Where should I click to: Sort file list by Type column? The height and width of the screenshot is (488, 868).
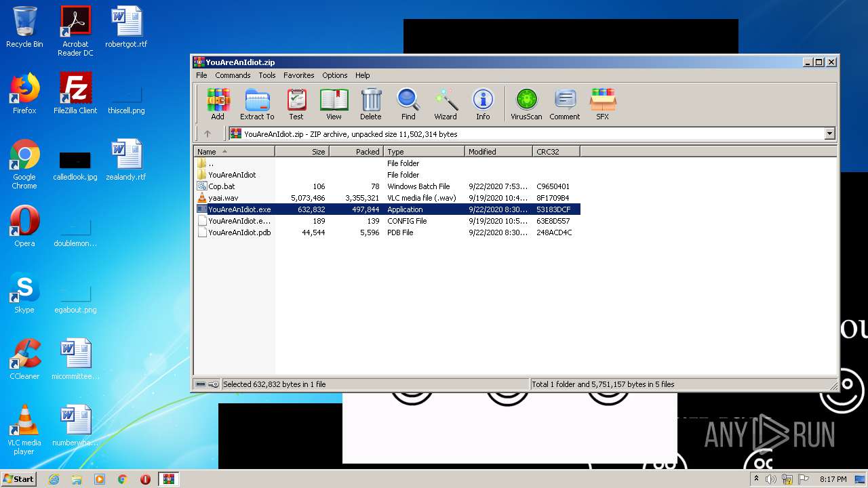[x=424, y=152]
